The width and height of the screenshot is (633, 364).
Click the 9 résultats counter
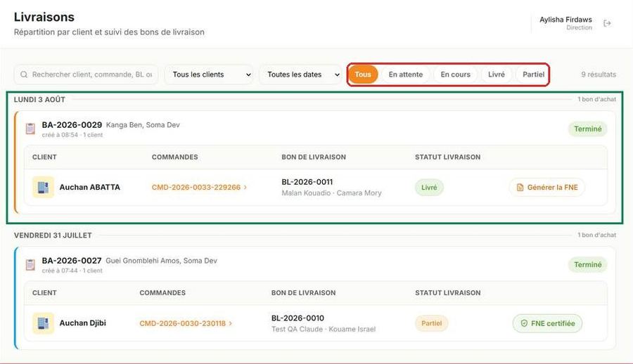599,74
